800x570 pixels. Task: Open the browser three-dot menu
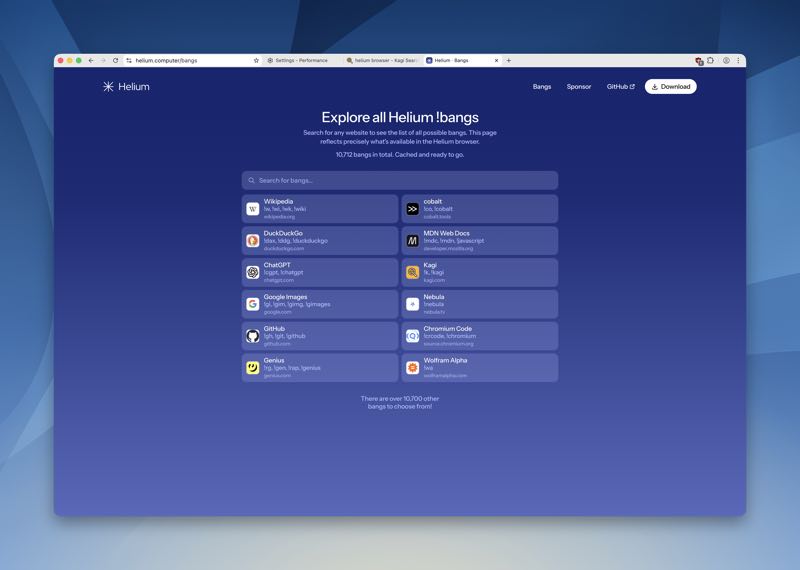[x=738, y=60]
